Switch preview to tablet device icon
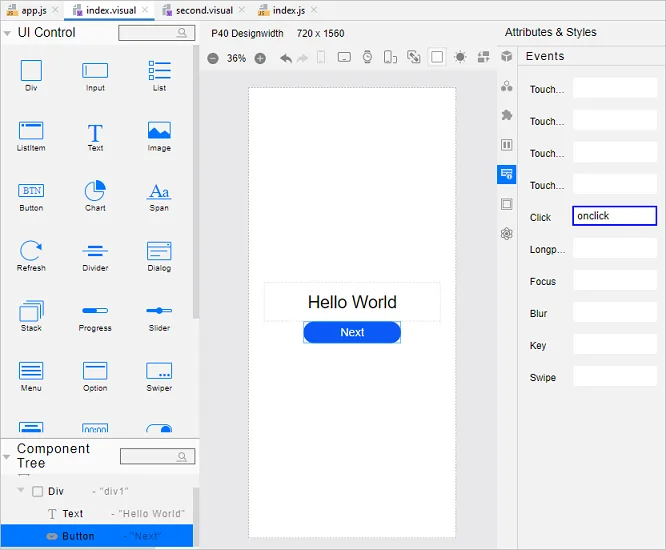Screen dimensions: 666x550 [x=344, y=57]
